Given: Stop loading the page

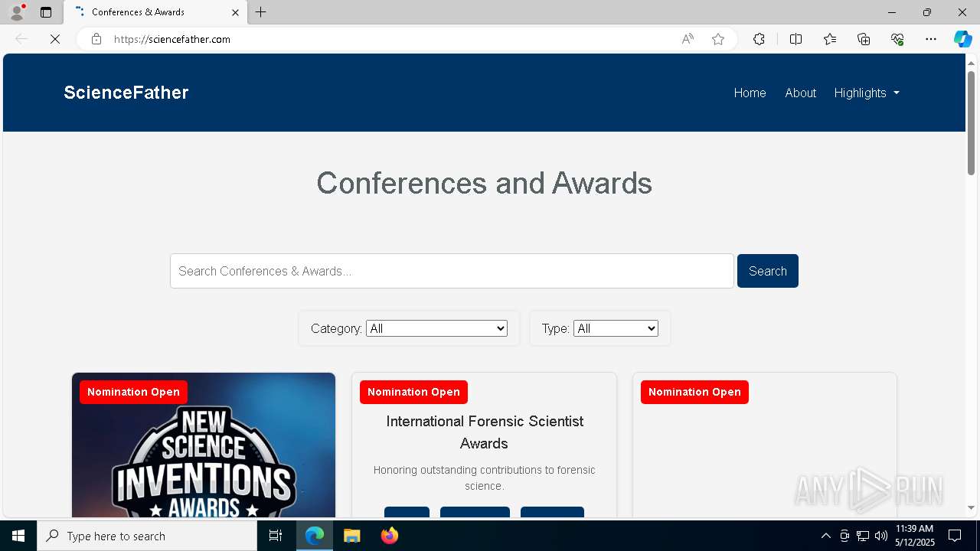Looking at the screenshot, I should coord(55,39).
